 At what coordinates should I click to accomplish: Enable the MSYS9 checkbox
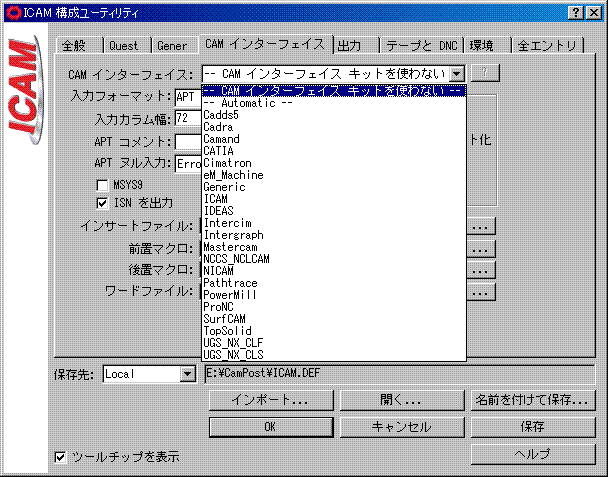(x=102, y=185)
